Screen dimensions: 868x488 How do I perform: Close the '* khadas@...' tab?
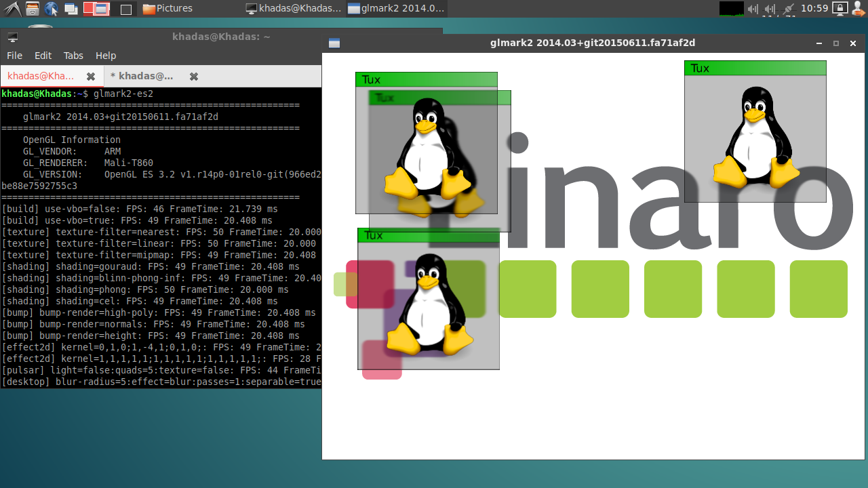pyautogui.click(x=193, y=77)
